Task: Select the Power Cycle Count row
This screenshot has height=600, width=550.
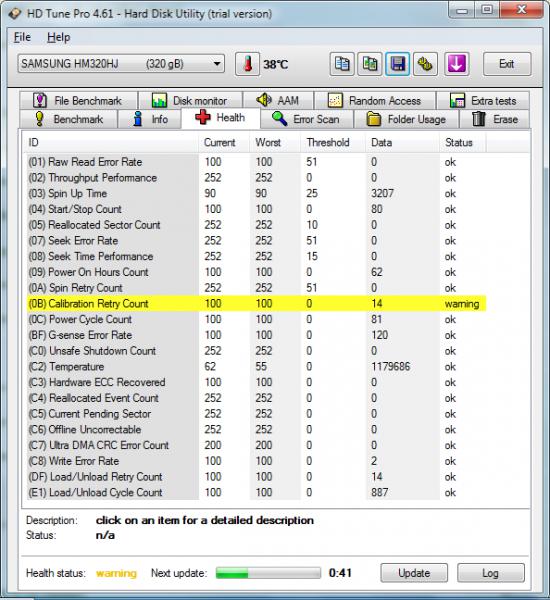Action: pyautogui.click(x=256, y=319)
